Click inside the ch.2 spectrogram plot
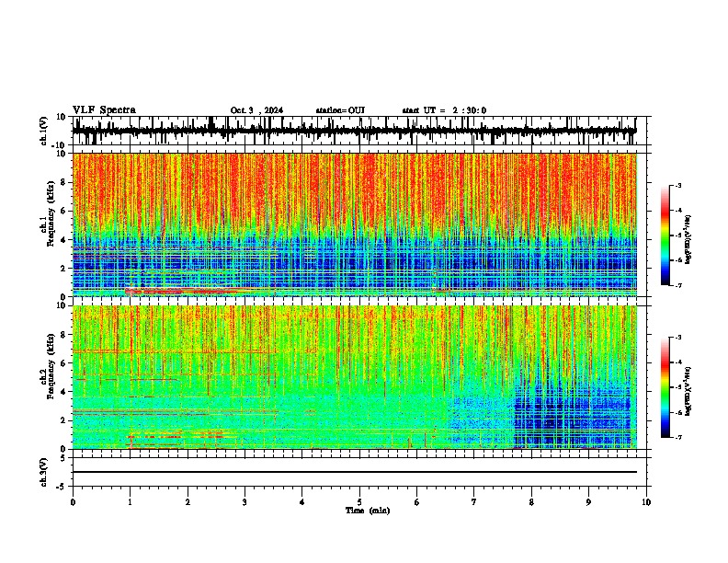Image resolution: width=728 pixels, height=563 pixels. (355, 377)
